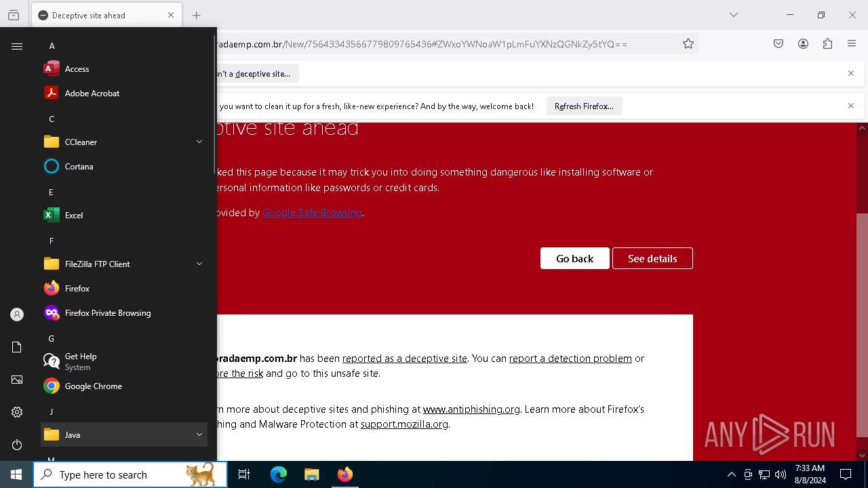Click the Refresh Firefox button
Viewport: 868px width, 488px height.
tap(584, 106)
